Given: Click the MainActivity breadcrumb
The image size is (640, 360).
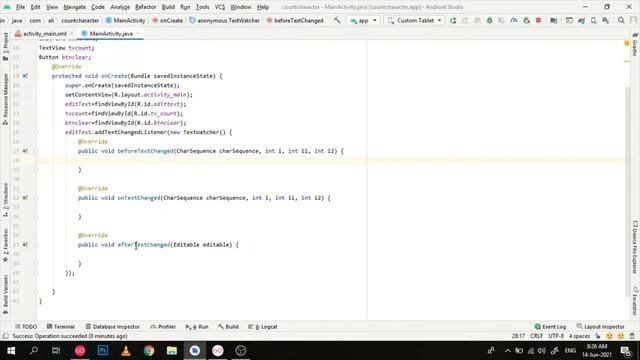Looking at the screenshot, I should pos(125,20).
